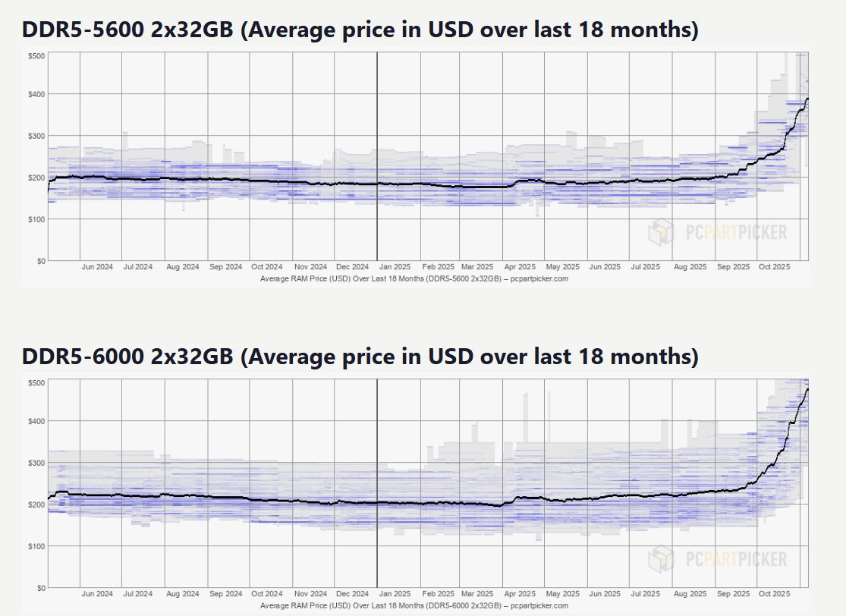Image resolution: width=846 pixels, height=616 pixels.
Task: Pick Oct 2025 label on DDR5-6000 chart
Action: point(774,594)
